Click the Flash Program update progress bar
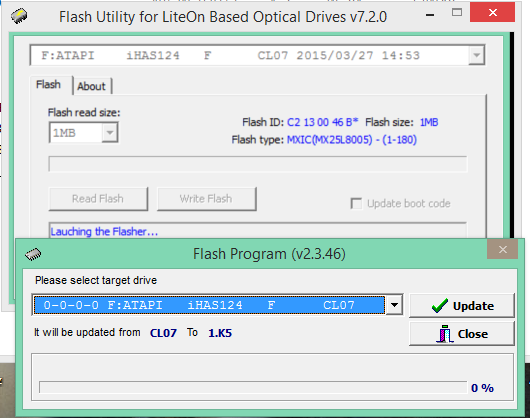Image resolution: width=530 pixels, height=418 pixels. [253, 387]
